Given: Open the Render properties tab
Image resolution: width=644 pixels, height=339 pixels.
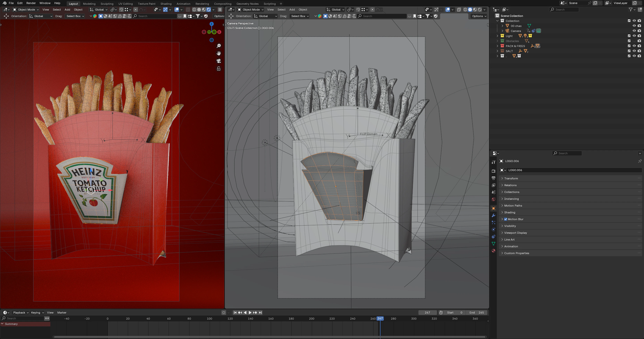Looking at the screenshot, I should [x=493, y=171].
